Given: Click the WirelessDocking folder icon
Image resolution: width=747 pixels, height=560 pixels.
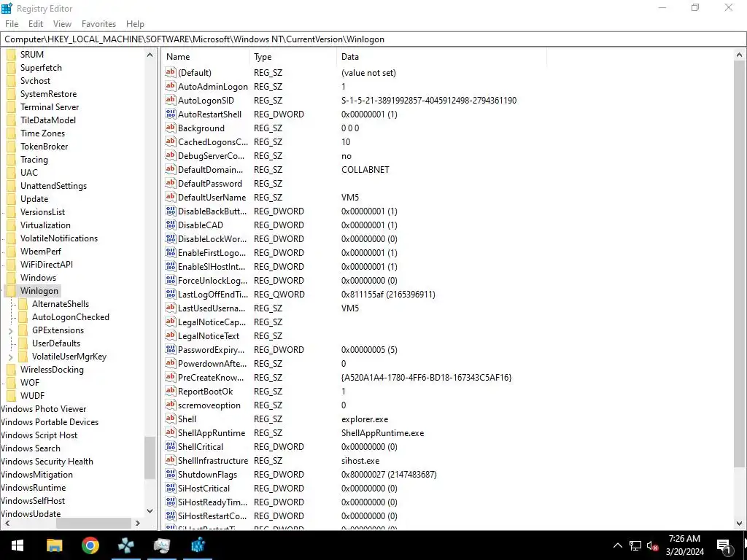Looking at the screenshot, I should 12,370.
